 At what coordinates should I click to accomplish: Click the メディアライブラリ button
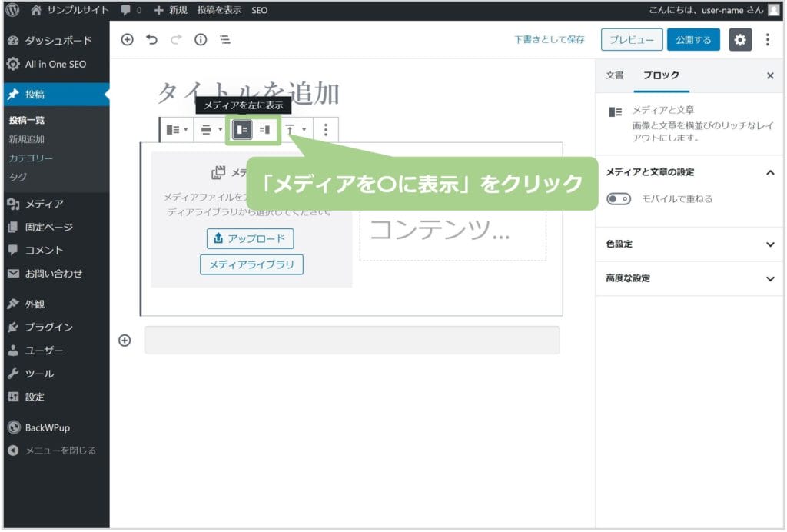tap(251, 265)
